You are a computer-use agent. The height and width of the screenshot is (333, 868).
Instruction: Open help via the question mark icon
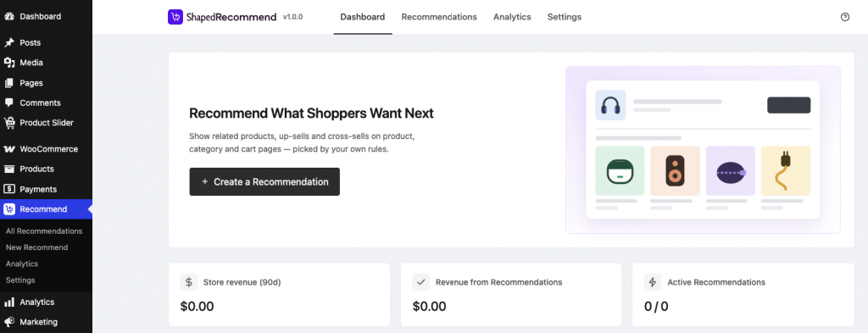point(845,17)
